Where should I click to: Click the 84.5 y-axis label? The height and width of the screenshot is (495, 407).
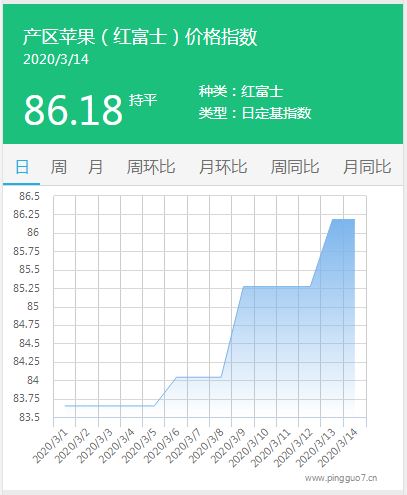pos(29,343)
